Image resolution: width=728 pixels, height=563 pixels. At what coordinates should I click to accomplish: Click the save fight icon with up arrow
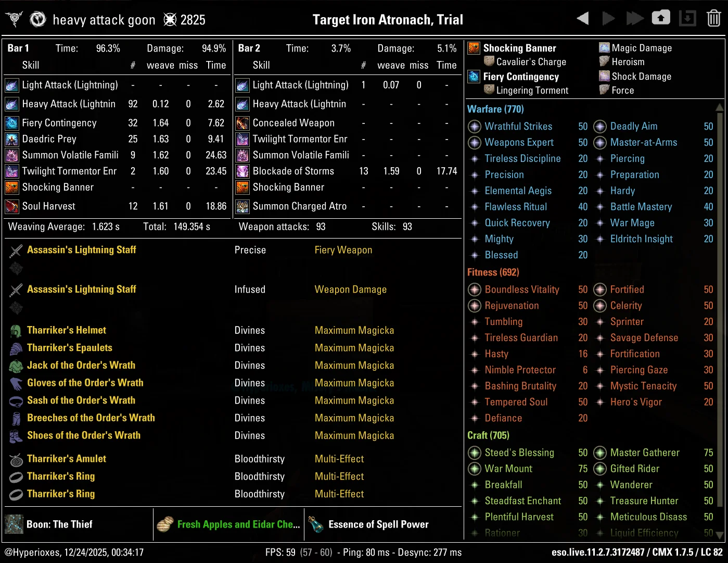point(661,18)
